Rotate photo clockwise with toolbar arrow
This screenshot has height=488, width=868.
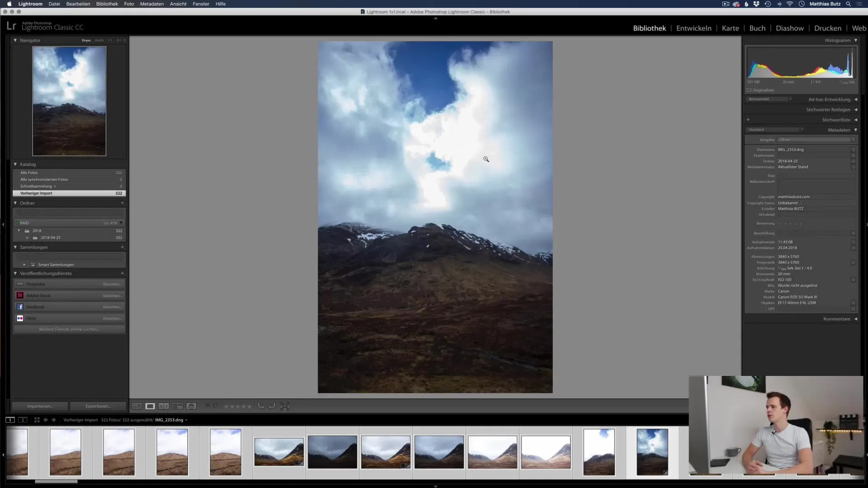[x=272, y=406]
